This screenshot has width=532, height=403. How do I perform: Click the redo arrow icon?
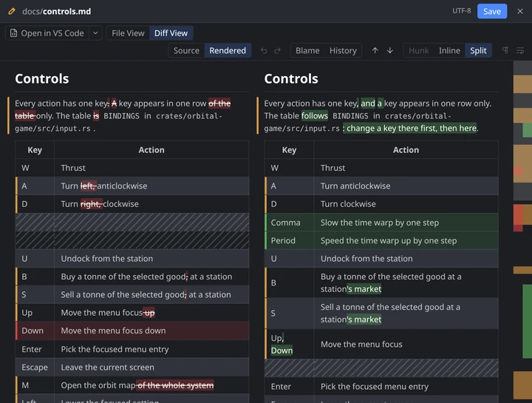[x=278, y=50]
